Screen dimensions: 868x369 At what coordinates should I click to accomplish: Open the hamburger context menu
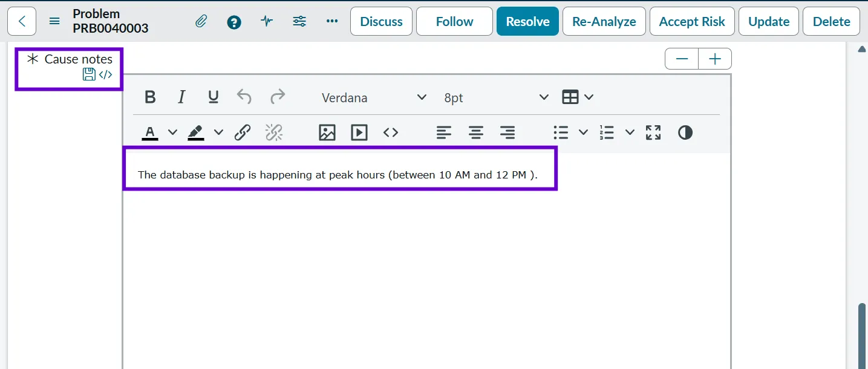(54, 22)
